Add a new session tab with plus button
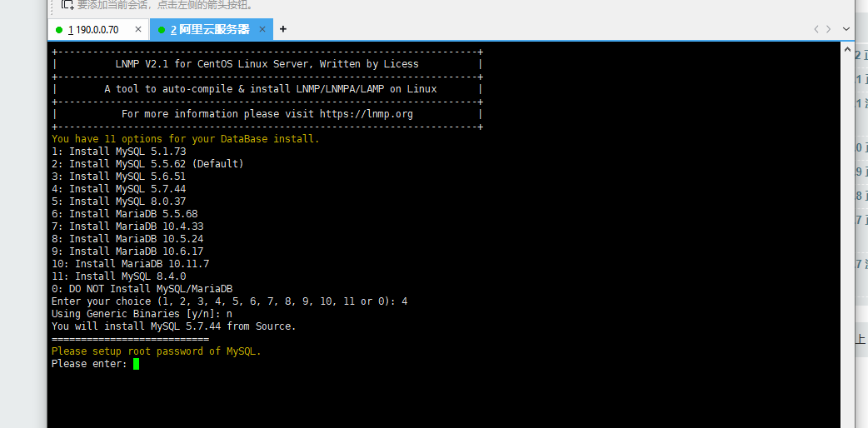 coord(283,29)
